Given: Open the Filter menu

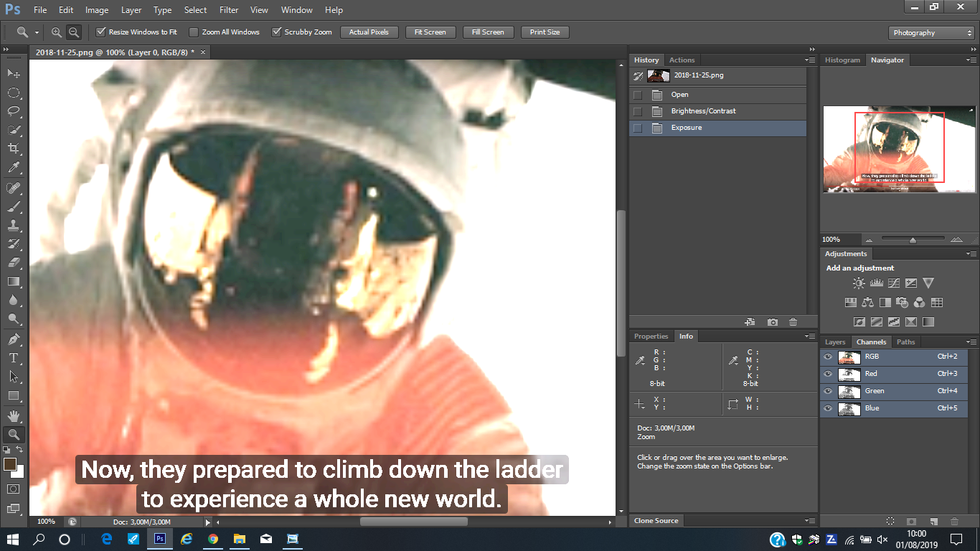Looking at the screenshot, I should (x=229, y=10).
